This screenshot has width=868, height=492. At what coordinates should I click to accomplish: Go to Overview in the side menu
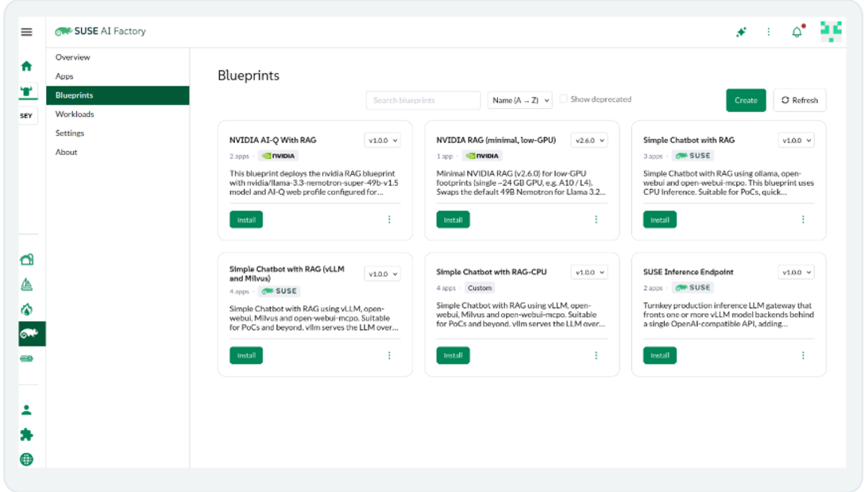(x=118, y=57)
